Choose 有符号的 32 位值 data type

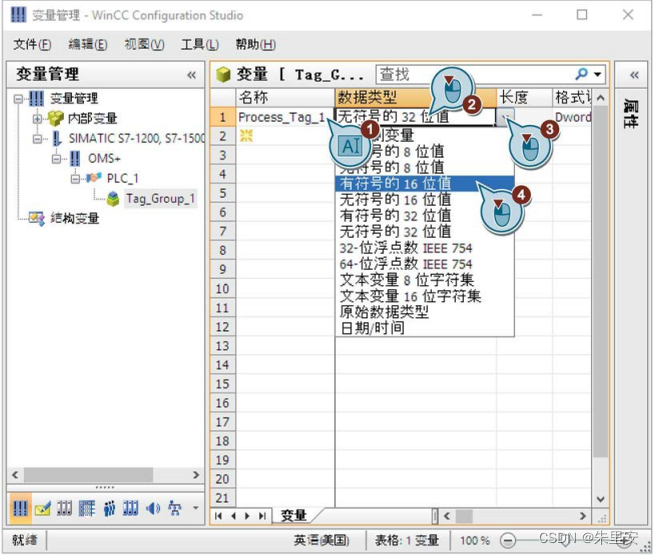pos(424,216)
